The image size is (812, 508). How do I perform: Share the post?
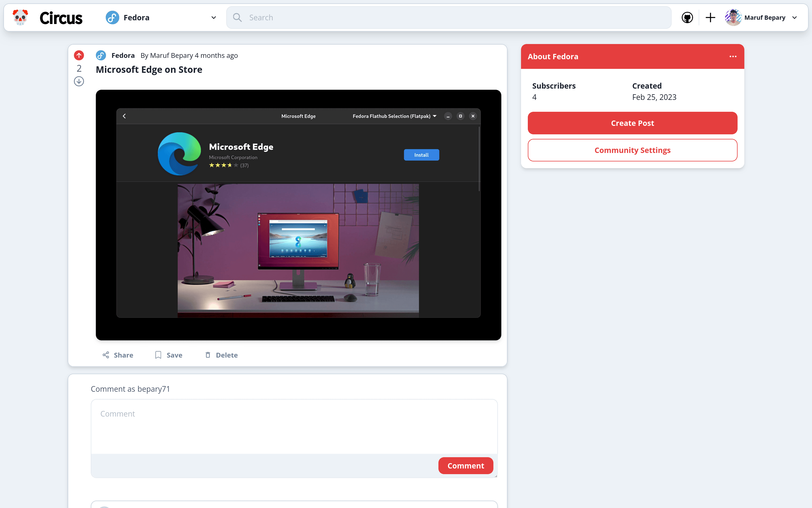click(118, 355)
